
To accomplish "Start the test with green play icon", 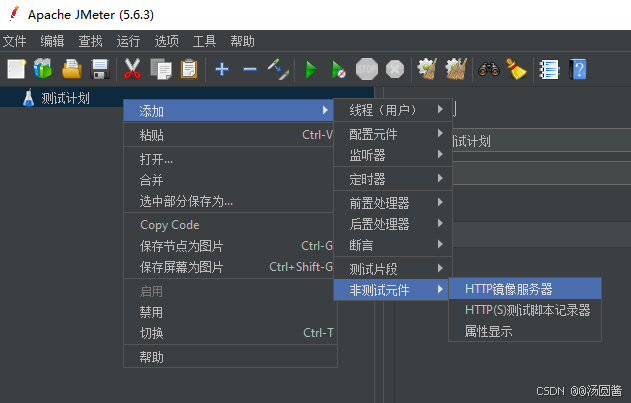I will 311,69.
